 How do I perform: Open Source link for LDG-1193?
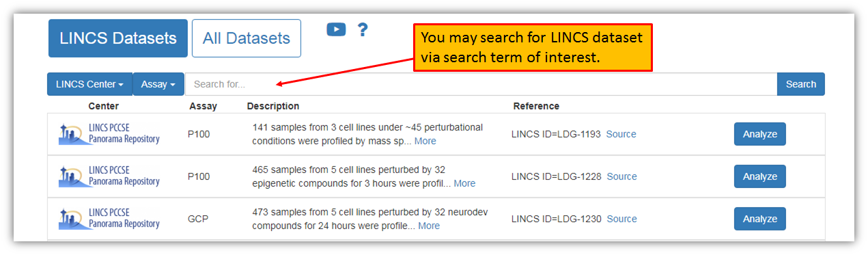pos(621,134)
